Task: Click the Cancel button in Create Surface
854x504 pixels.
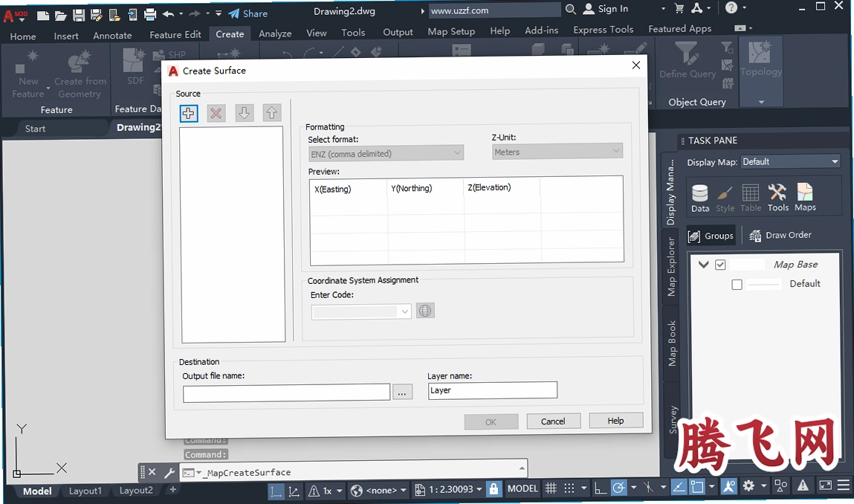Action: (x=554, y=421)
